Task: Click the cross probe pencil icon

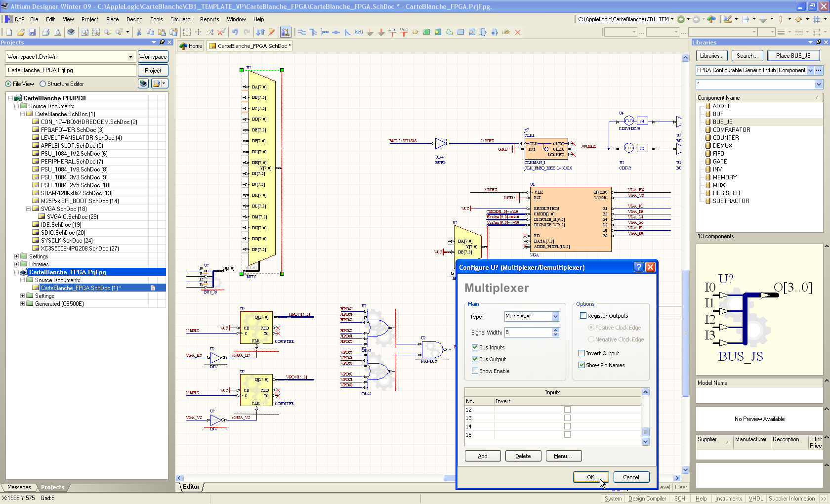Action: (272, 32)
